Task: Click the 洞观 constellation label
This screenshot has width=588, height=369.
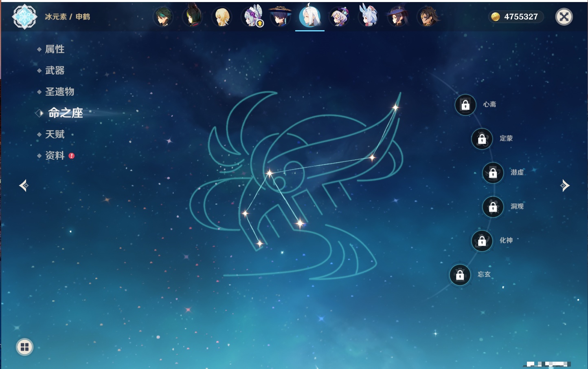Action: 517,206
